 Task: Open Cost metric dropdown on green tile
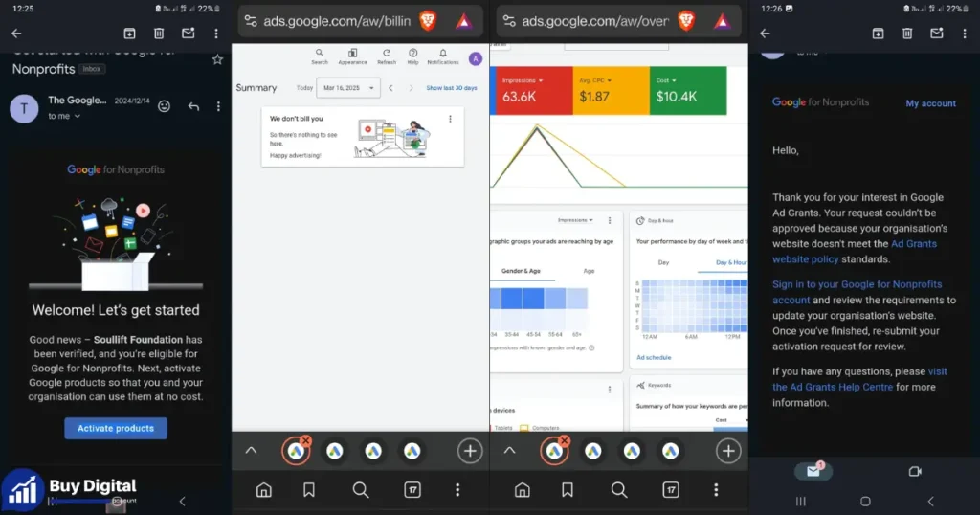tap(666, 80)
